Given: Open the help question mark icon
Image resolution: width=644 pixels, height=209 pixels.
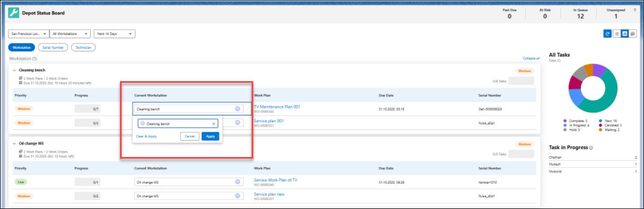Looking at the screenshot, I should tap(635, 10).
